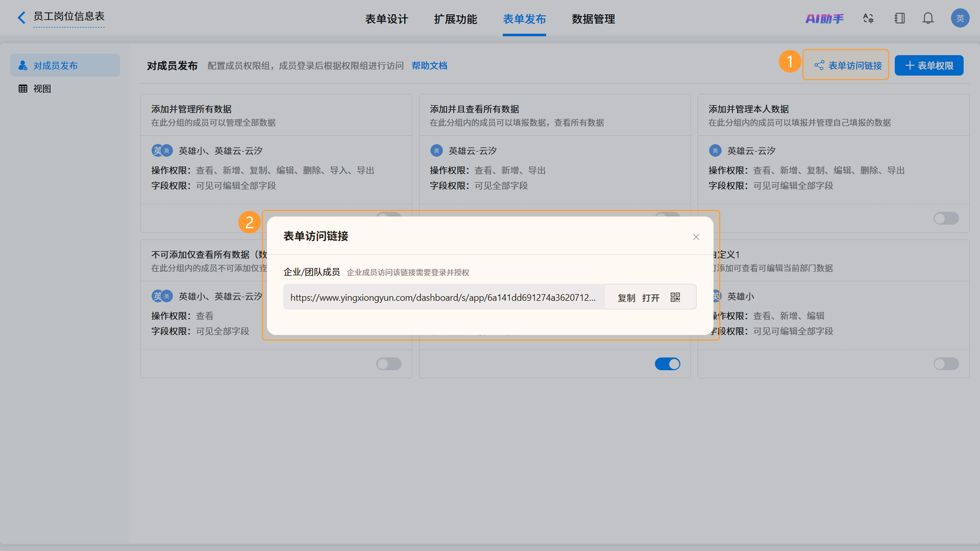Click the 英雄云-云汐 avatar in 添加并管理本人数据 card
Screen dimensions: 980x551
click(x=715, y=151)
